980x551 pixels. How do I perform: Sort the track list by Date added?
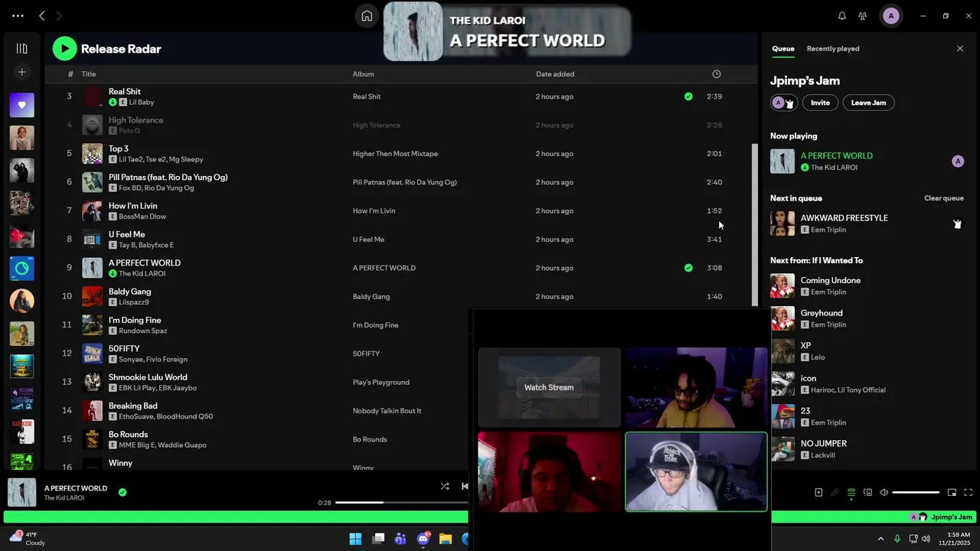[x=555, y=74]
